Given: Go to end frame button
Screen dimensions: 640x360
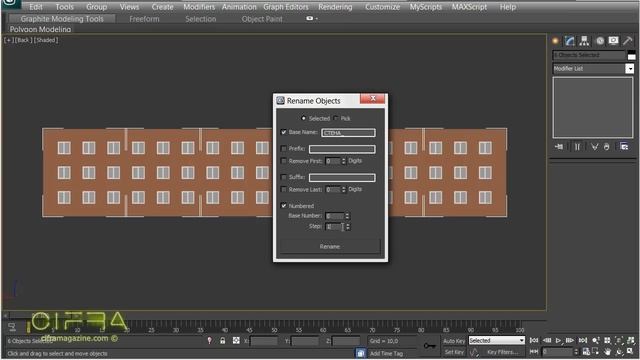Looking at the screenshot, I should tap(583, 340).
